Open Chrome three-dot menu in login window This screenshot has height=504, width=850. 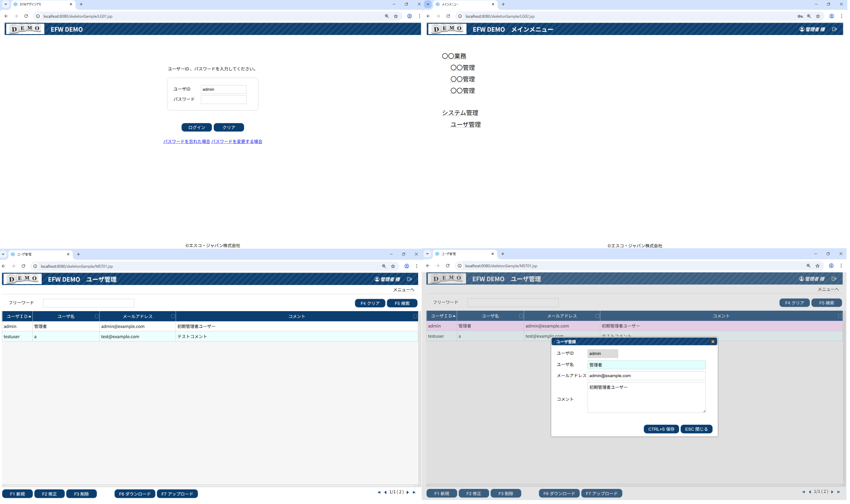[419, 16]
